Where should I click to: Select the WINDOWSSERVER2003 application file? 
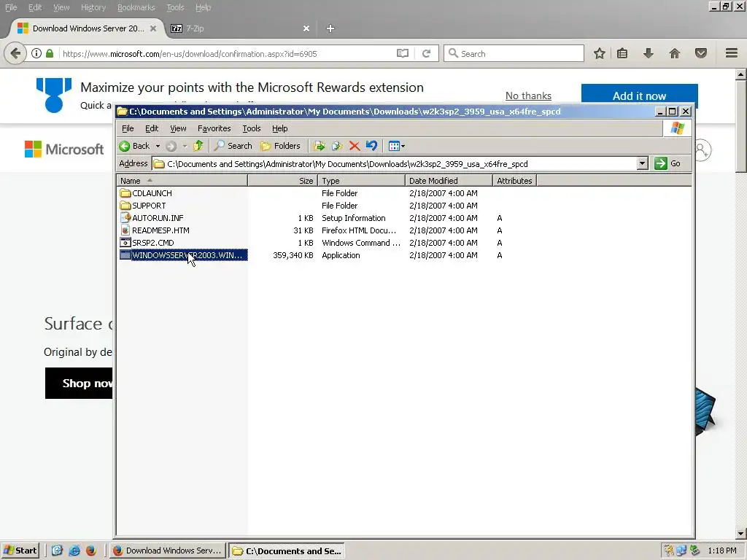183,254
